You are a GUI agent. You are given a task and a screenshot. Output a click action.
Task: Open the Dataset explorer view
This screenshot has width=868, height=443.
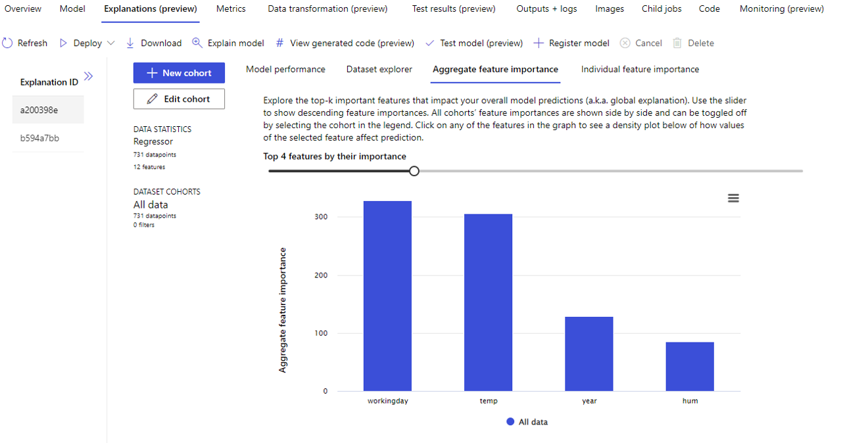click(379, 69)
